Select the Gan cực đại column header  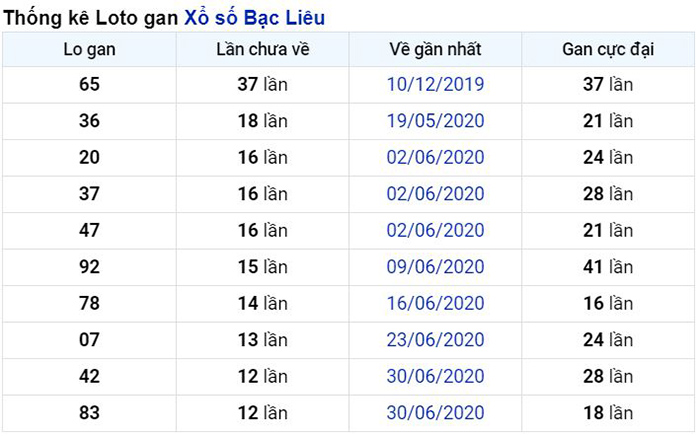(x=608, y=50)
